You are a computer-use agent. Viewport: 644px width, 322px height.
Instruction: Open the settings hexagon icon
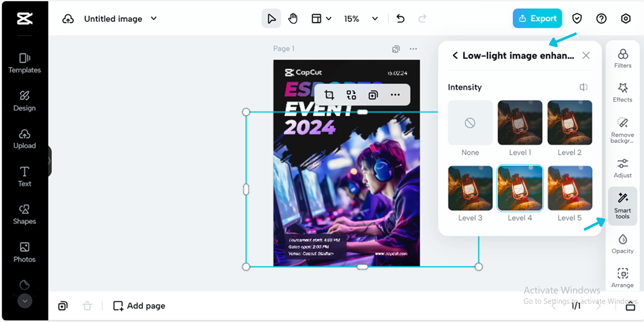pyautogui.click(x=625, y=19)
